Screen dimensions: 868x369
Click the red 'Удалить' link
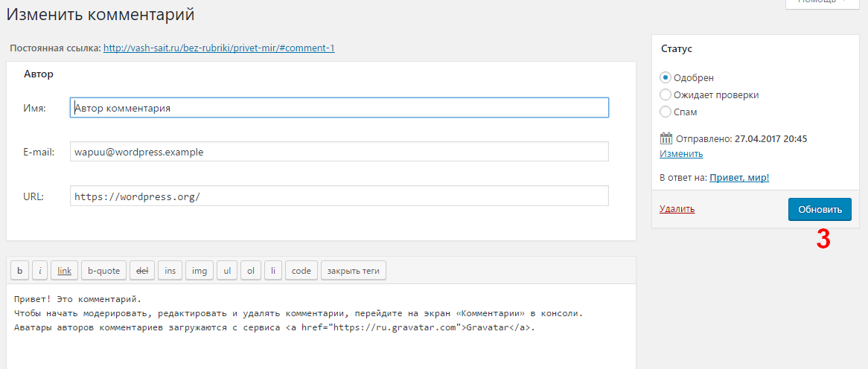coord(677,209)
